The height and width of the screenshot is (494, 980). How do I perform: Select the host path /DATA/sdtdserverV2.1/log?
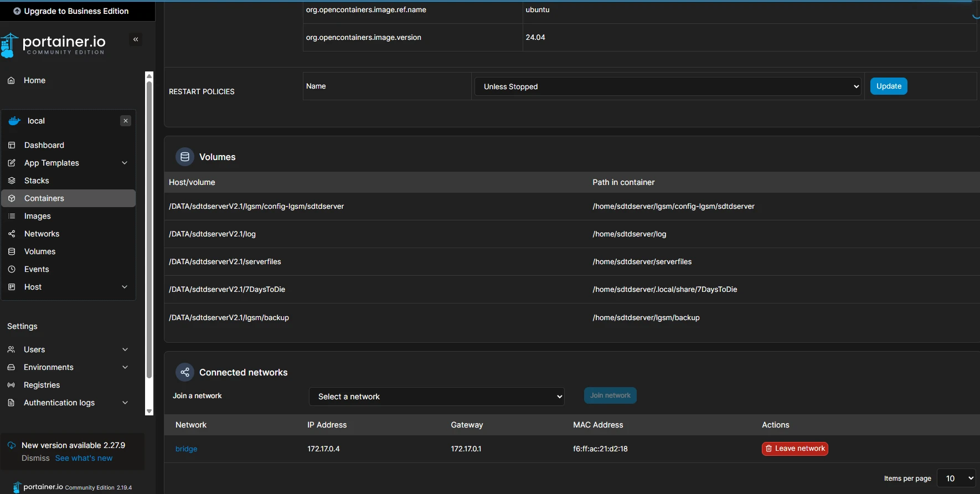(x=212, y=234)
